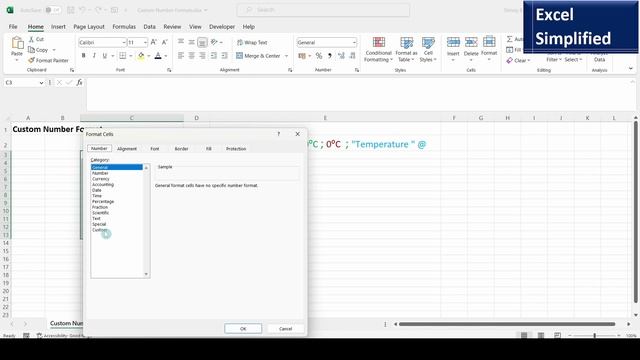Align text right in ribbon

click(x=202, y=56)
